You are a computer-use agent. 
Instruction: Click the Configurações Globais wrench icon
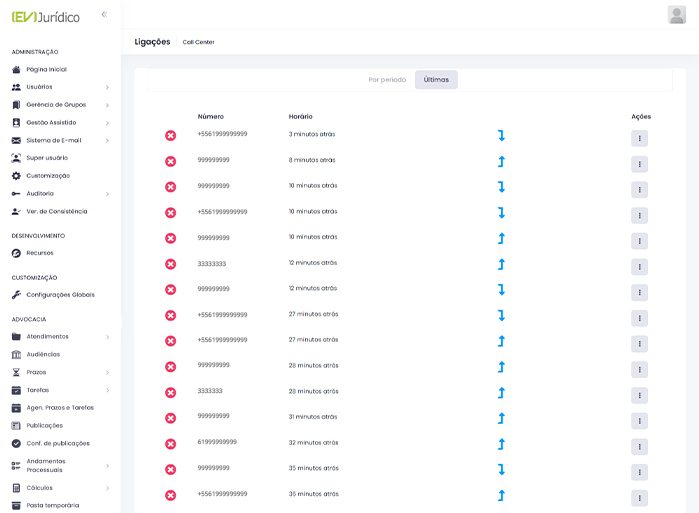(16, 295)
